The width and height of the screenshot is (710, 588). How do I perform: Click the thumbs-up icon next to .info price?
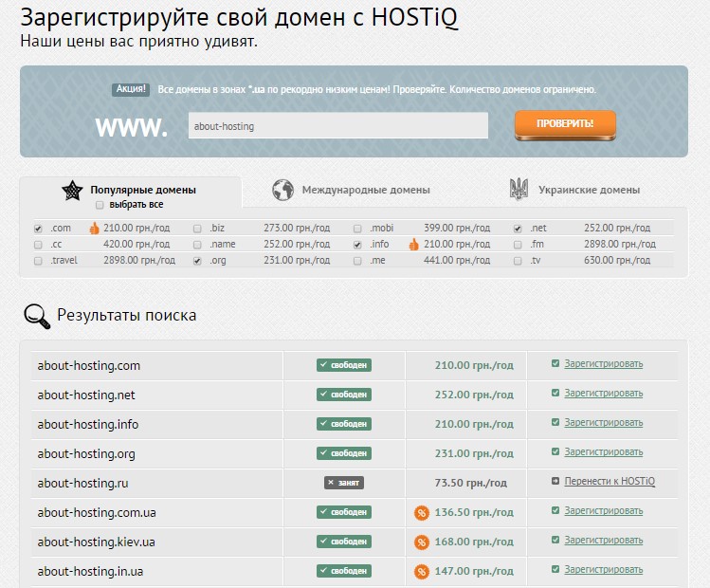[414, 244]
